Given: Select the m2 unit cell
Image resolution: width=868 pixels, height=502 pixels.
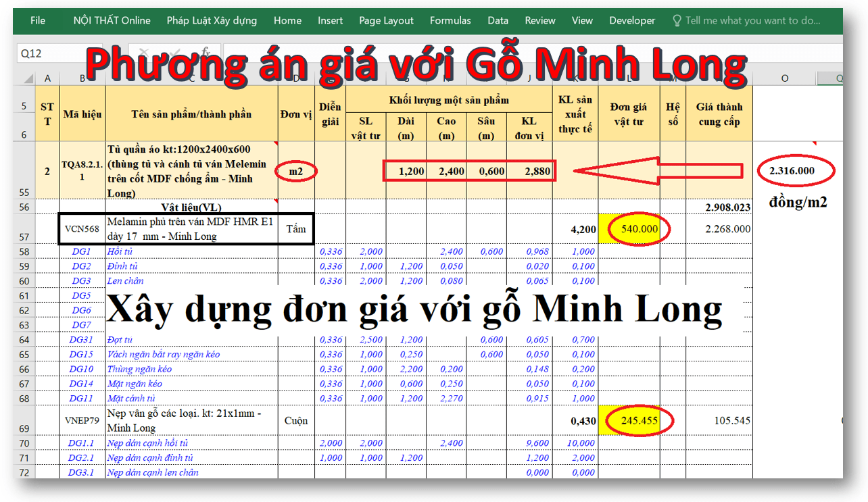Looking at the screenshot, I should click(296, 172).
